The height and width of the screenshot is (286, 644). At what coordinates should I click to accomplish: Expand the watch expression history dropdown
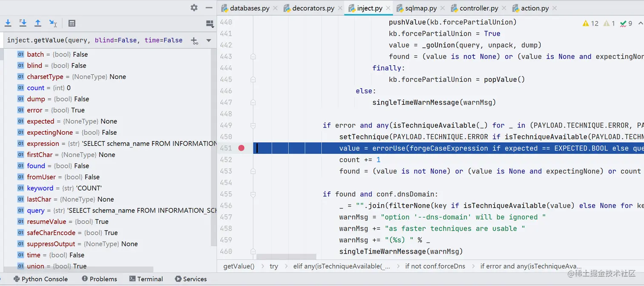click(x=209, y=40)
